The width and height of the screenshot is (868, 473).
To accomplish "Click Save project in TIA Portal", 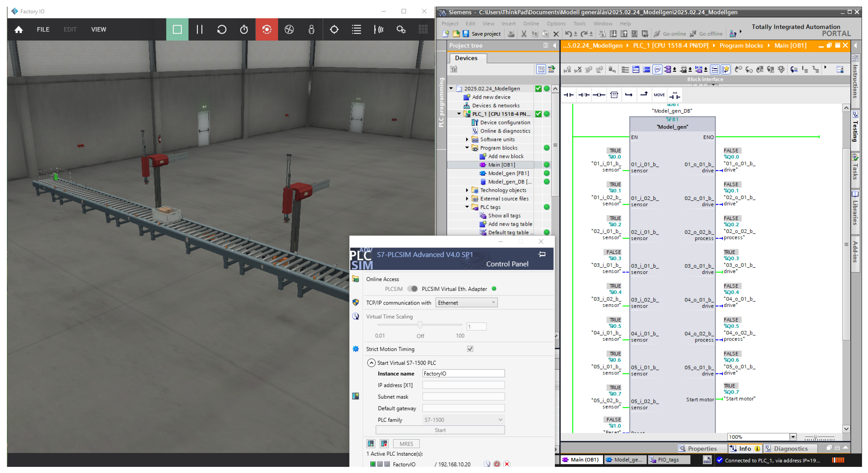I will coord(482,34).
